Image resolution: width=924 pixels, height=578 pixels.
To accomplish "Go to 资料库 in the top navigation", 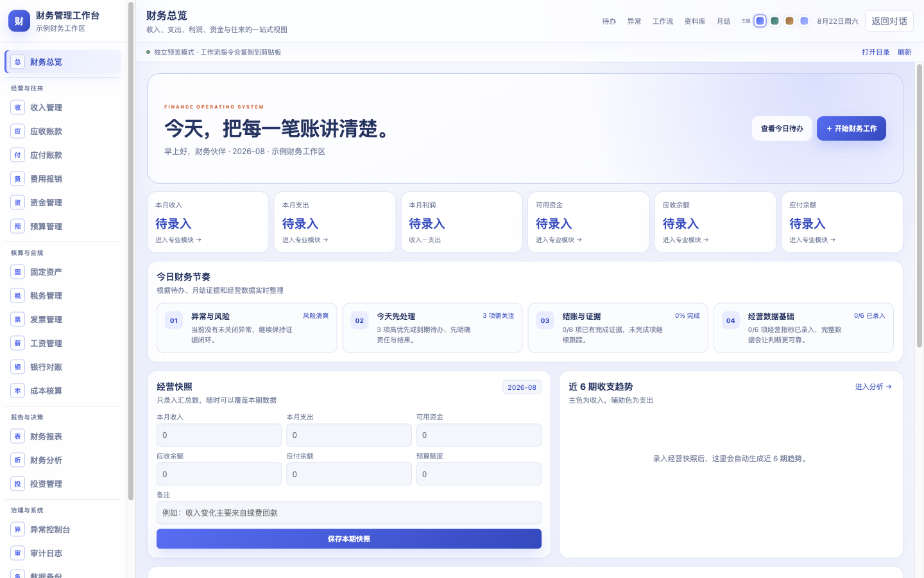I will pos(695,21).
